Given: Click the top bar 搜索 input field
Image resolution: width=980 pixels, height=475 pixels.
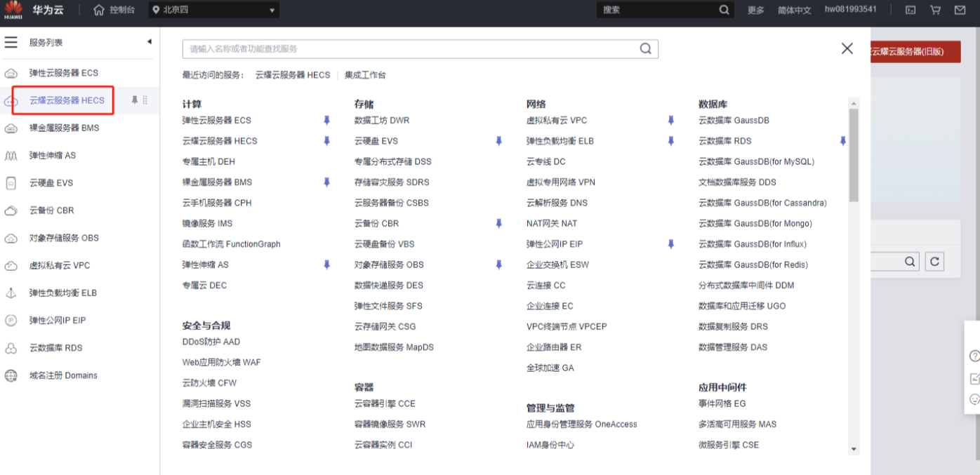Looking at the screenshot, I should click(657, 10).
